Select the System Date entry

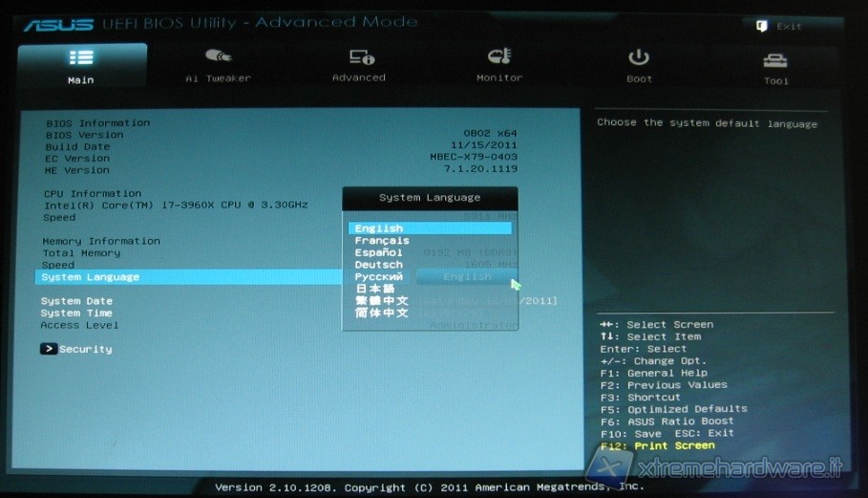coord(76,301)
